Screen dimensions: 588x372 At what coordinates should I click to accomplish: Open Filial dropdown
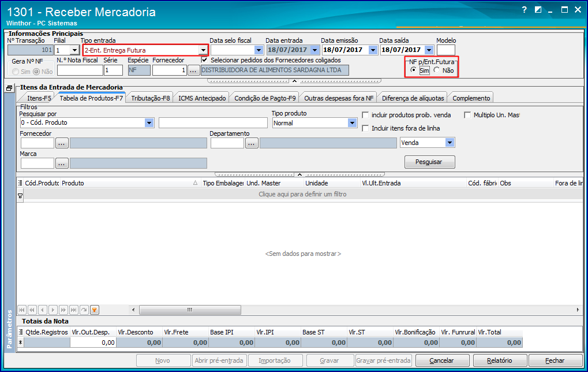point(74,50)
